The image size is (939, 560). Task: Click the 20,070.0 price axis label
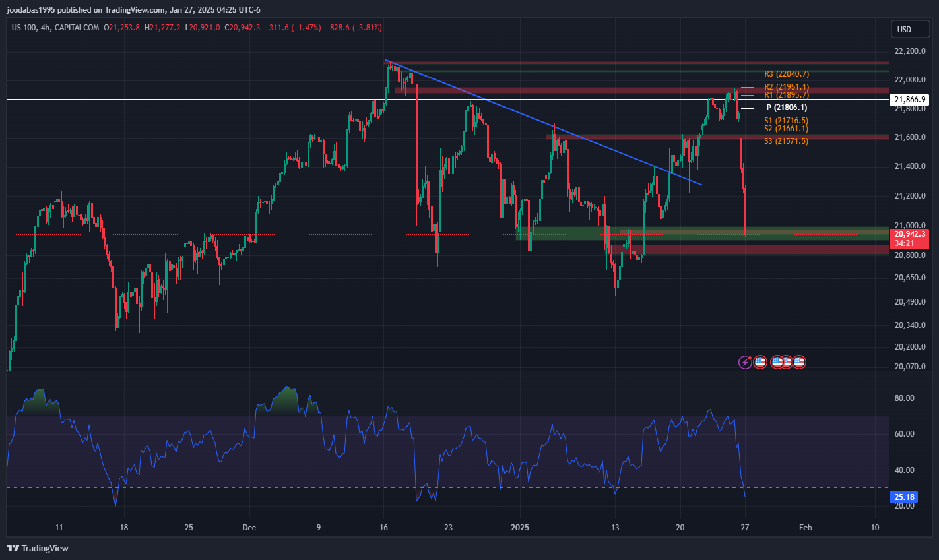tap(909, 367)
